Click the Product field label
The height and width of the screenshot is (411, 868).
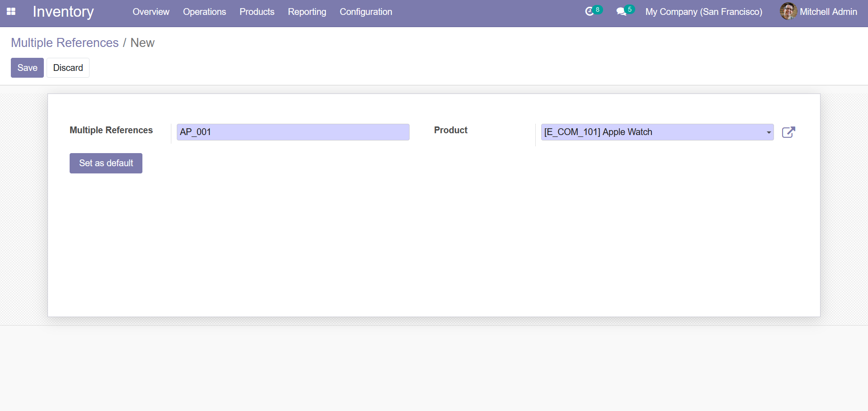(451, 130)
